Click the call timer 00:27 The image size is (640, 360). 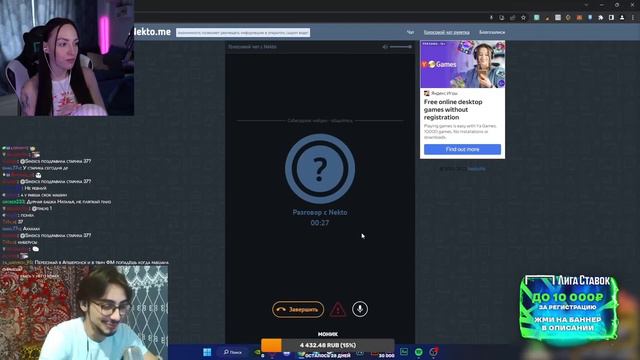tap(320, 223)
